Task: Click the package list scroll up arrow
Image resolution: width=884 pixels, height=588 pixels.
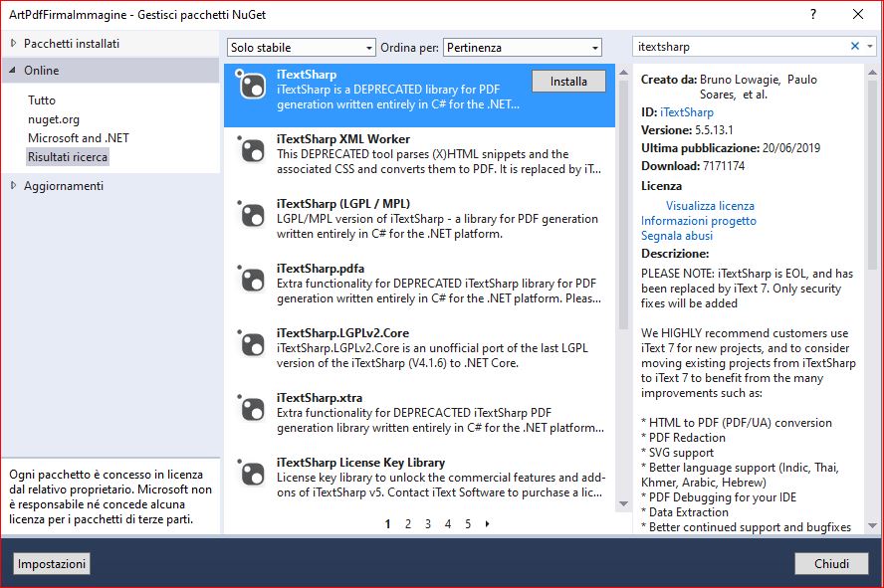Action: pyautogui.click(x=623, y=72)
